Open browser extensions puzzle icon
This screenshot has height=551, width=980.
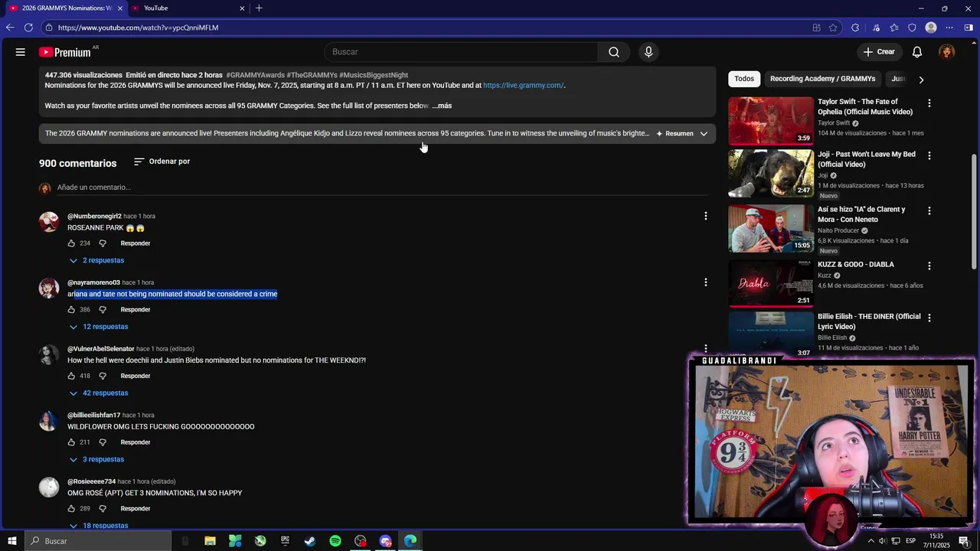(x=855, y=28)
